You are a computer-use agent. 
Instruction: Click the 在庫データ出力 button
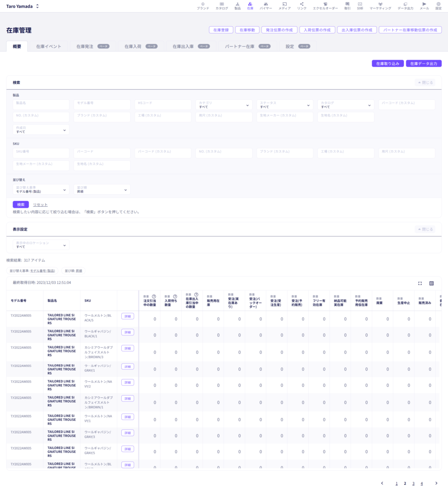(x=424, y=64)
